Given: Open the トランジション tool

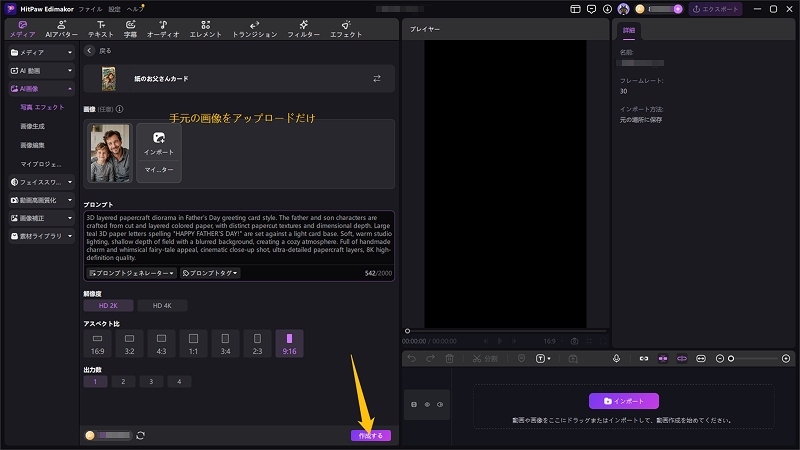Looking at the screenshot, I should tap(255, 29).
